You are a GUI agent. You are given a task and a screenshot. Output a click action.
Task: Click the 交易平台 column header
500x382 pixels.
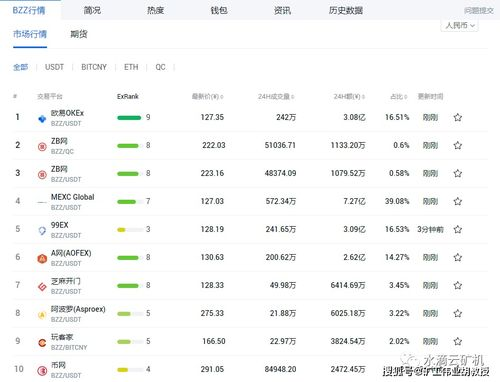click(x=50, y=97)
